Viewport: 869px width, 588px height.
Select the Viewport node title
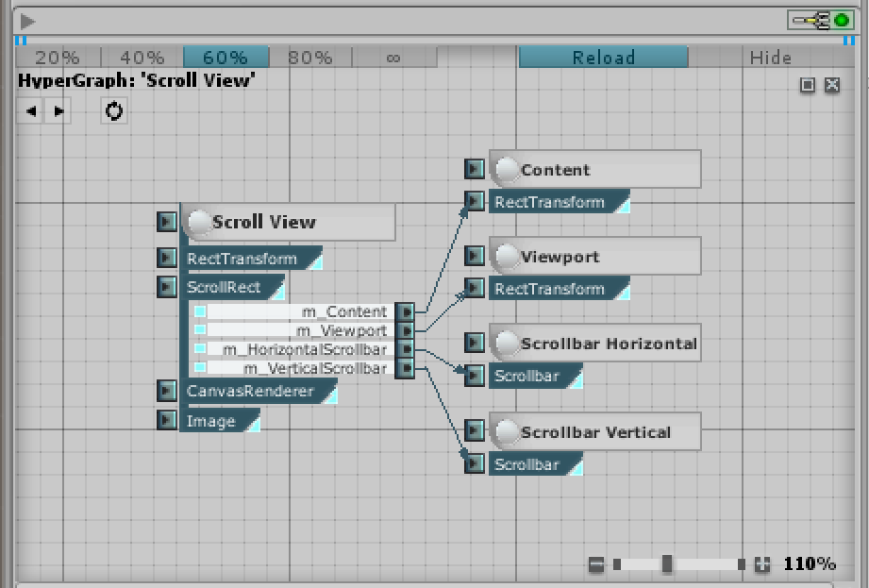tap(560, 257)
